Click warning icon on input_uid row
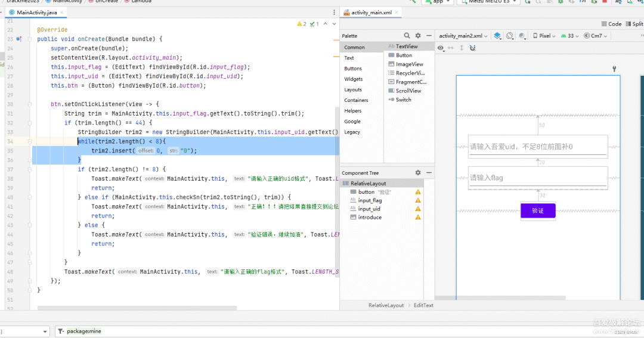Image resolution: width=644 pixels, height=338 pixels. pos(417,209)
